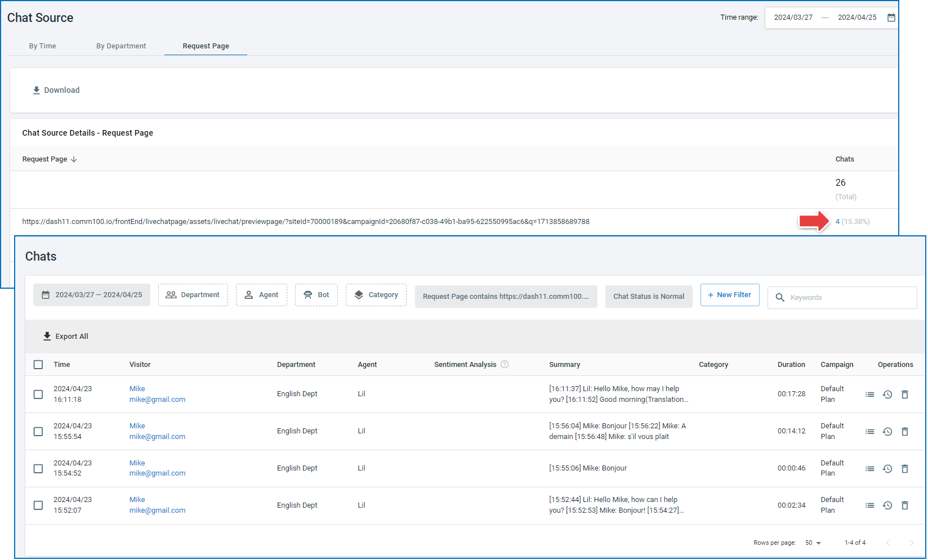The width and height of the screenshot is (928, 560).
Task: Select the Request Page tab
Action: coord(206,46)
